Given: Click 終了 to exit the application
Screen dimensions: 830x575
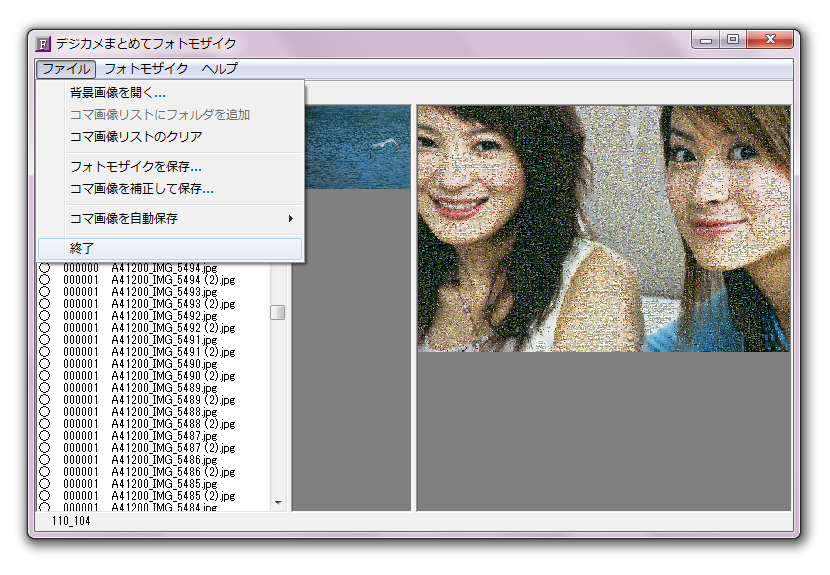Looking at the screenshot, I should click(82, 248).
